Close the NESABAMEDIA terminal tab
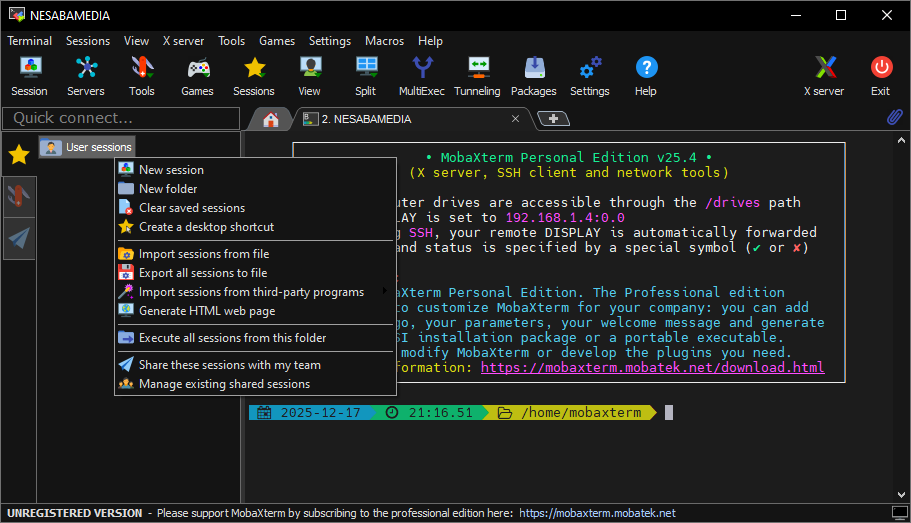This screenshot has height=523, width=911. coord(515,118)
